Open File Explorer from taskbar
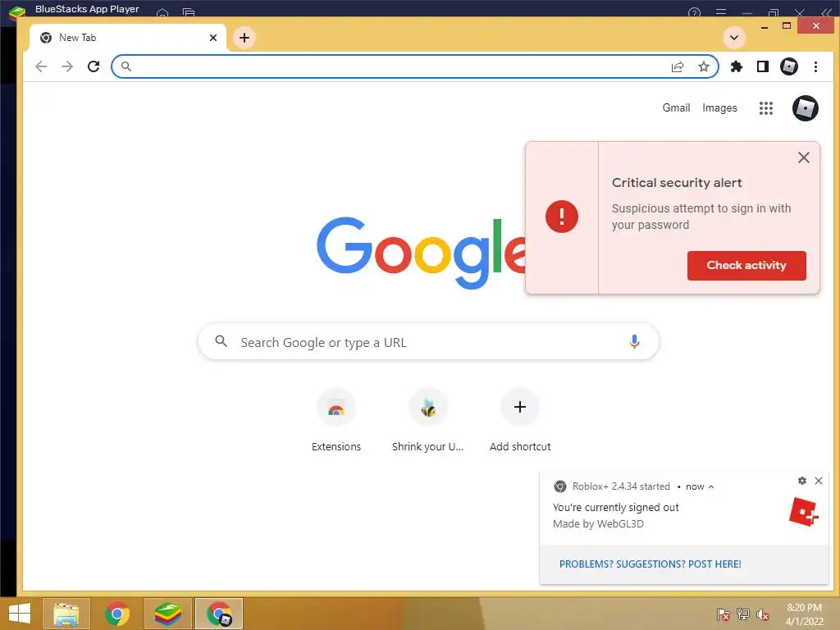 66,614
